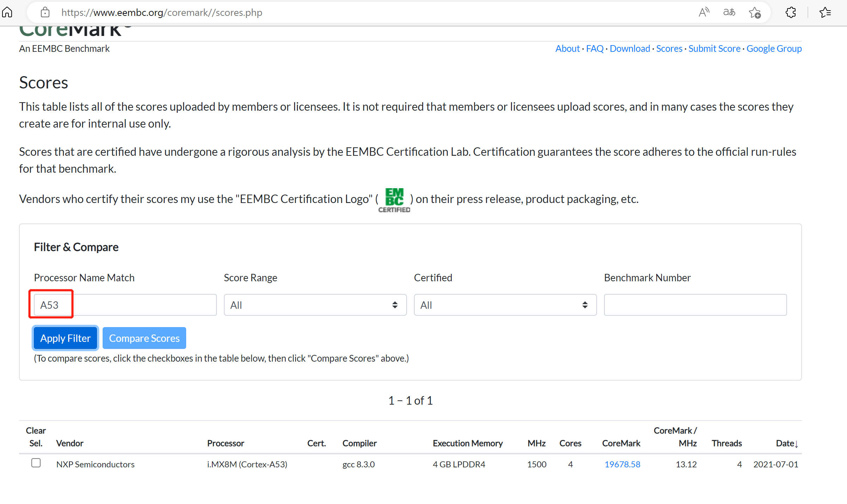This screenshot has height=504, width=847.
Task: Focus the Benchmark Number input field
Action: 695,305
